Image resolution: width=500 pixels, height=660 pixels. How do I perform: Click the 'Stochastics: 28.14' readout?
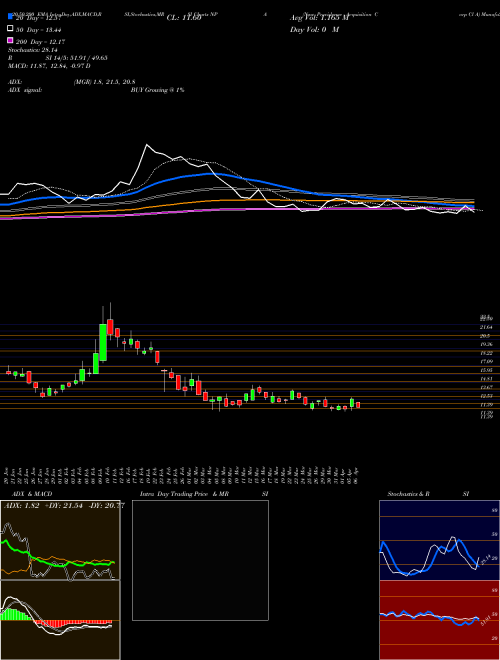[x=32, y=50]
